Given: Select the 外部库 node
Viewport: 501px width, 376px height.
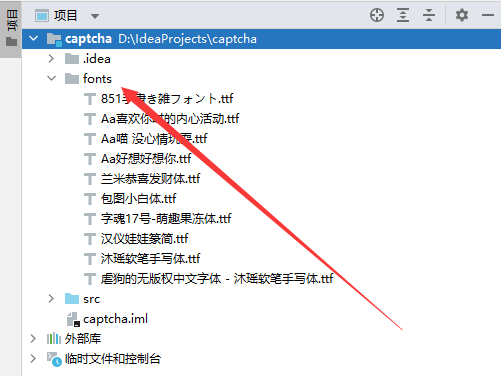Looking at the screenshot, I should click(83, 339).
